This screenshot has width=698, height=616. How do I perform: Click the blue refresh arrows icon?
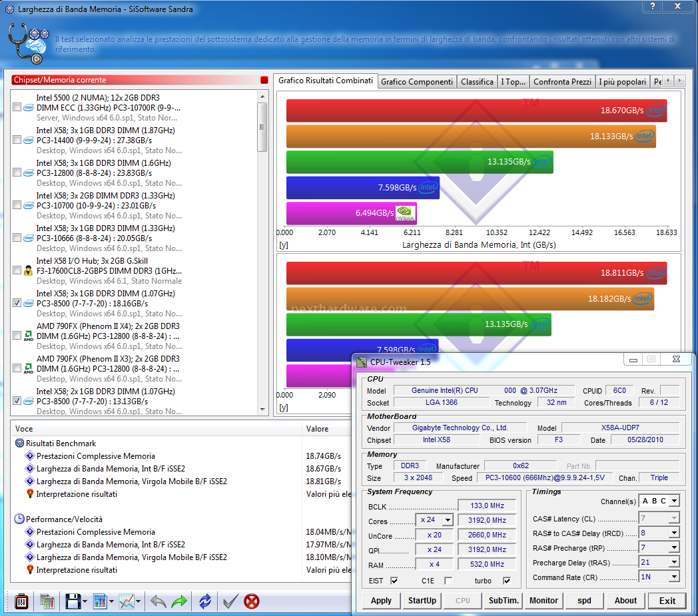tap(205, 602)
